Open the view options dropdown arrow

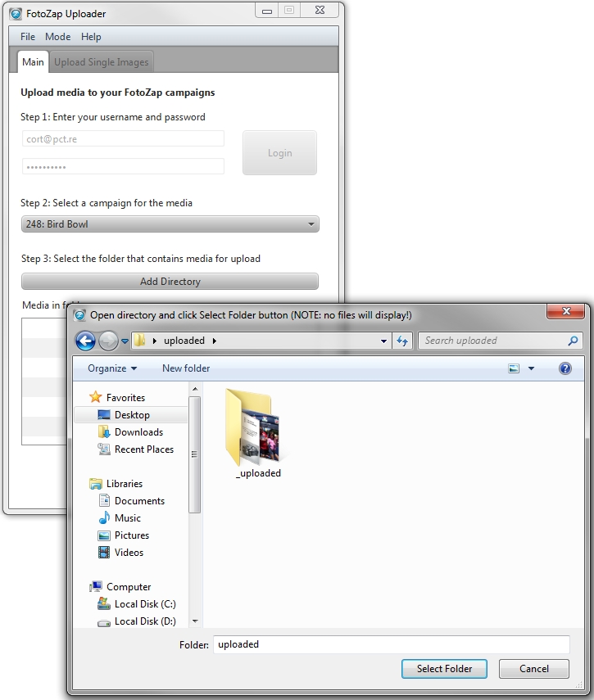coord(531,368)
